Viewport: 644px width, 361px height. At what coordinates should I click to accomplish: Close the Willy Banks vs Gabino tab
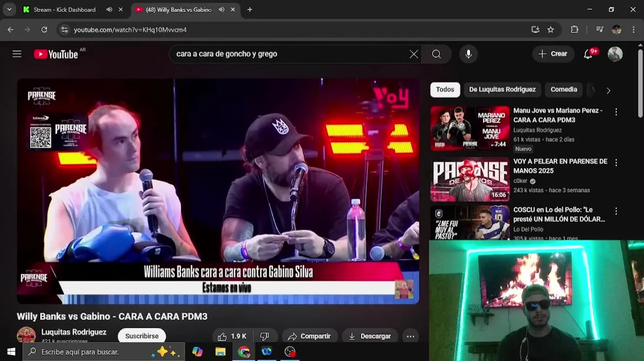click(x=233, y=10)
